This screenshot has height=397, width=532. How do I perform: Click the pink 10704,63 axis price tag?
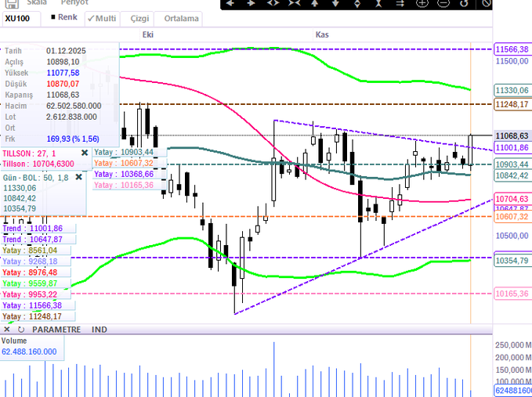click(512, 199)
